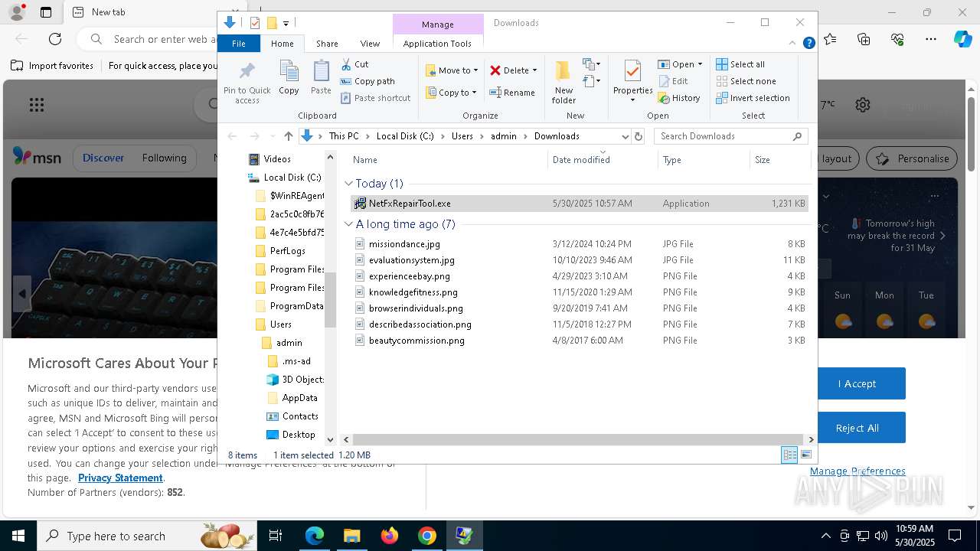Click the Paste ribbon icon
Image resolution: width=980 pixels, height=551 pixels.
point(321,78)
